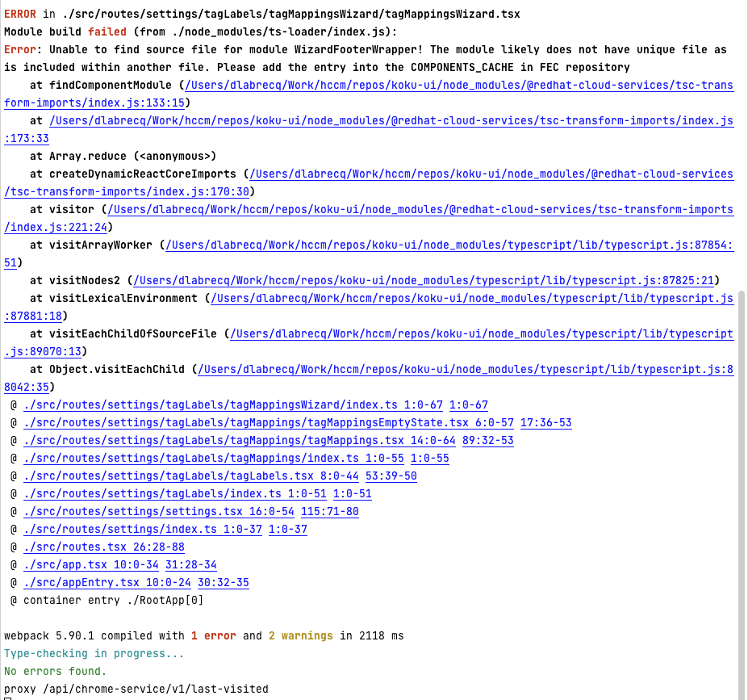Open visitNodes2 typescript.js:87825:21 link

[x=424, y=281]
